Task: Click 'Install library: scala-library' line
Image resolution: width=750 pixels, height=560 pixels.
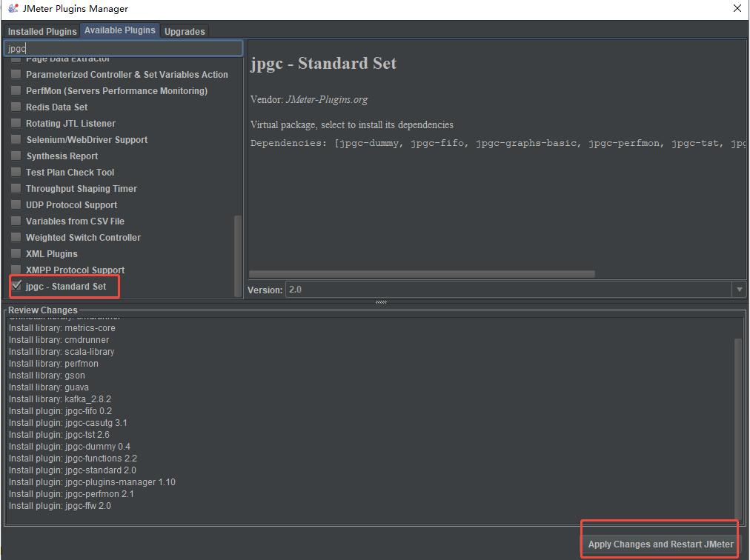Action: [x=62, y=352]
